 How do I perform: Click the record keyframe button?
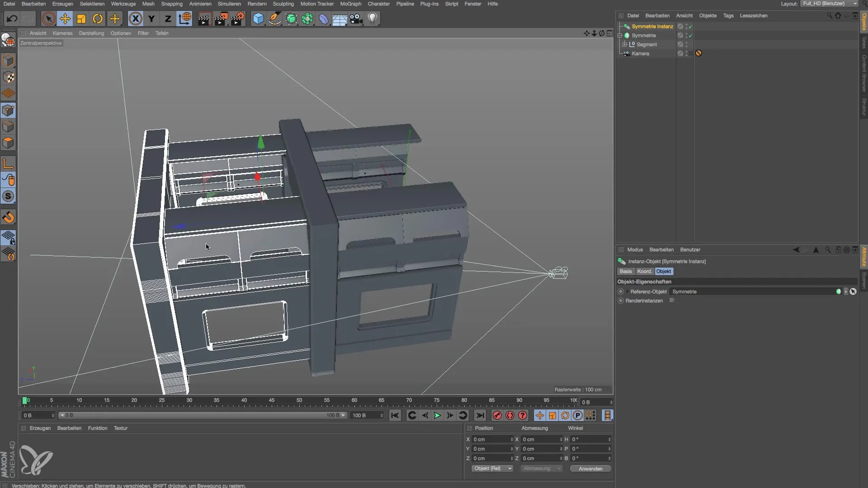pyautogui.click(x=497, y=415)
